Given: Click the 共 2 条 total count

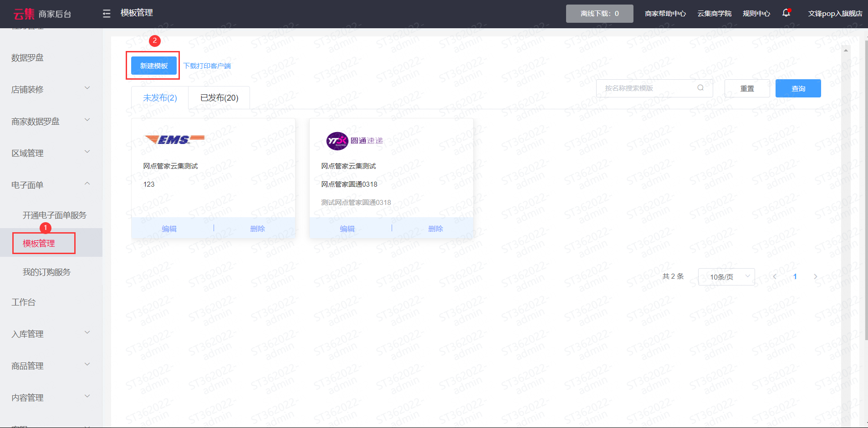Looking at the screenshot, I should (x=673, y=276).
